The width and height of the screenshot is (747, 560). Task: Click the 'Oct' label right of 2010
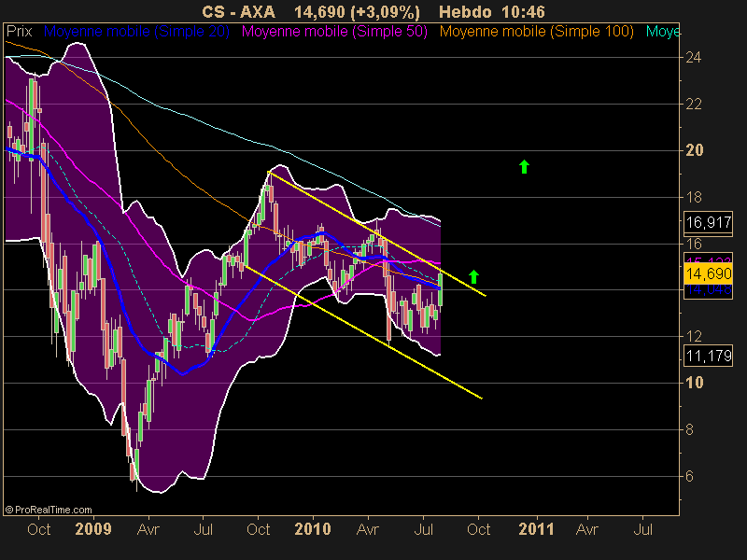pos(478,529)
